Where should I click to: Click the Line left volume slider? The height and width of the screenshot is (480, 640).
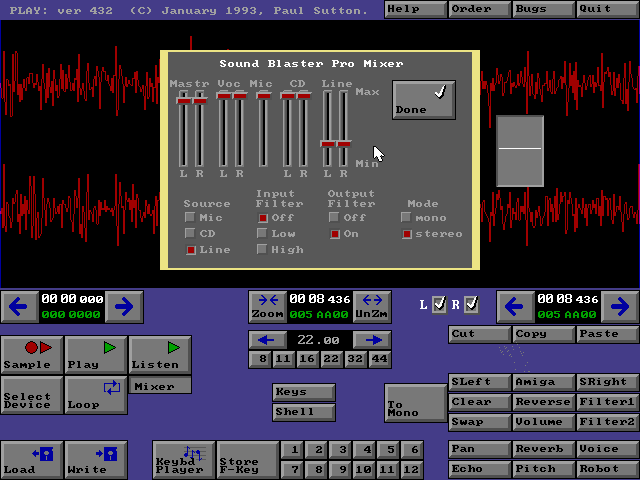(x=328, y=143)
